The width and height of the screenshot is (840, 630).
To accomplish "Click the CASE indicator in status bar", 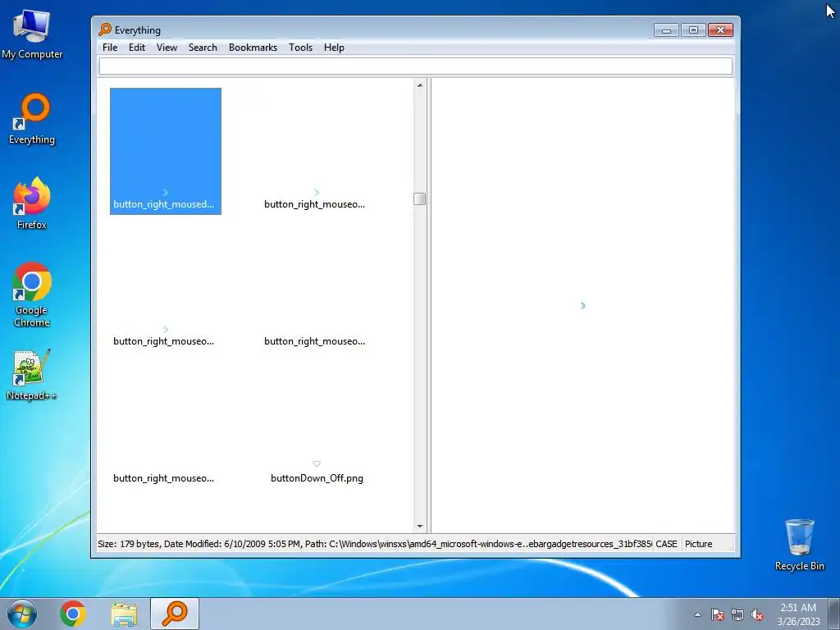I will [x=666, y=544].
